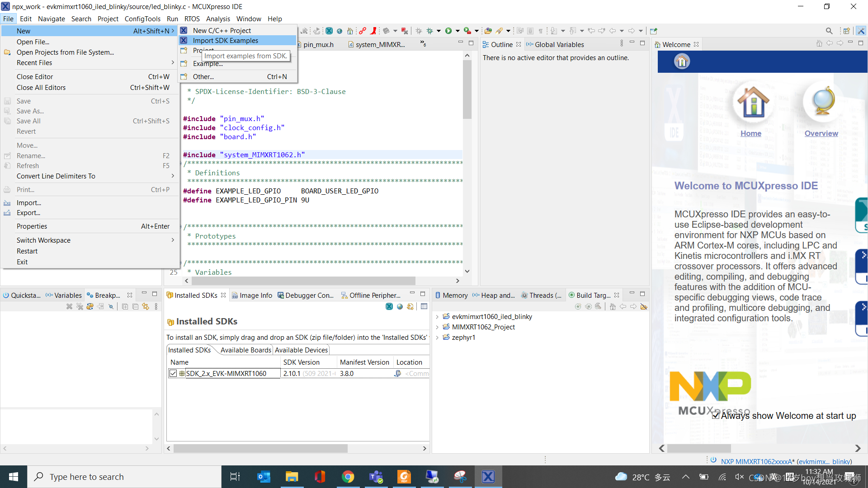Select Import SDK Examples menu entry

[x=225, y=41]
